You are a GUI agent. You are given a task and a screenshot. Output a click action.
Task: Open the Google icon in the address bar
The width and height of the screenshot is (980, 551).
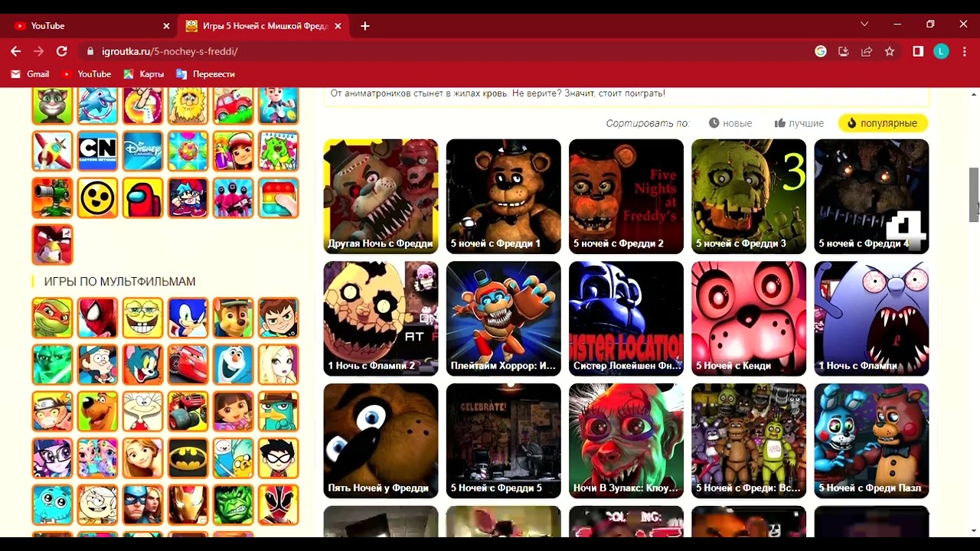[x=821, y=51]
